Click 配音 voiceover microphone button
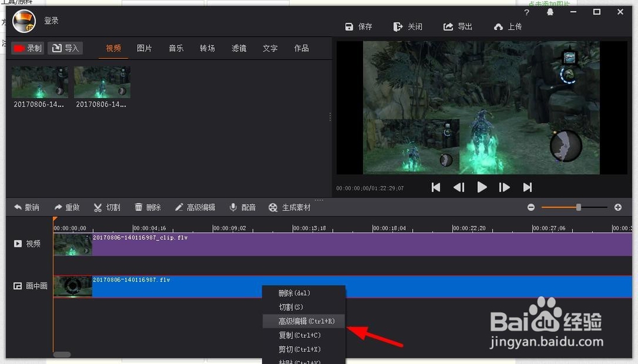 tap(242, 207)
